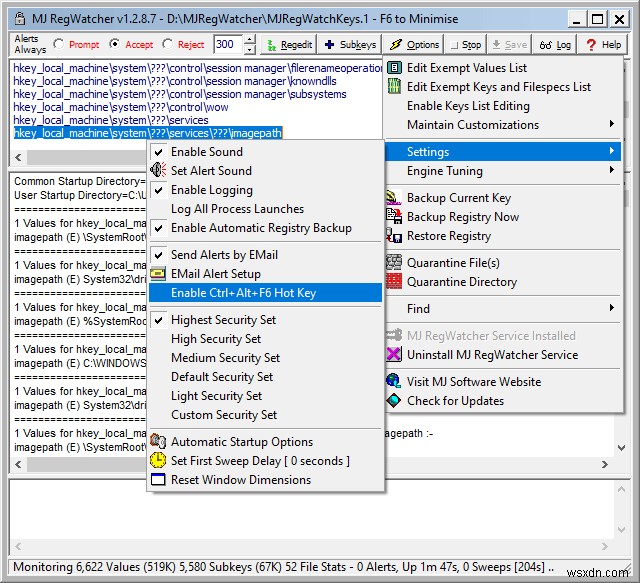
Task: Open Automatic Startup Options
Action: [x=265, y=442]
